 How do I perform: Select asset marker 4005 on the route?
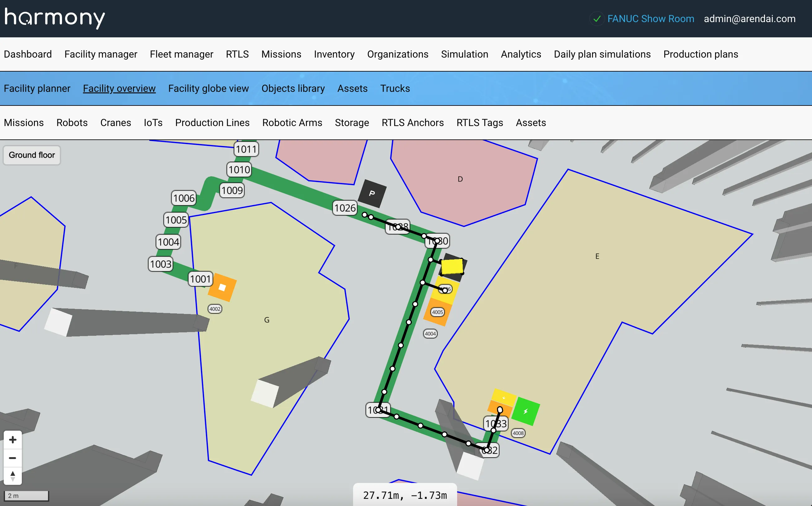(x=437, y=312)
